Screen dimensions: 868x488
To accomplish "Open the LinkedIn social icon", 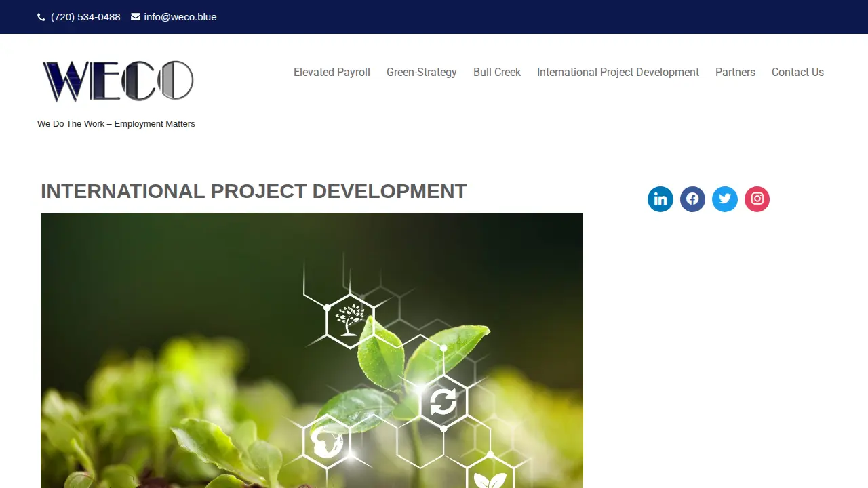I will [x=660, y=199].
